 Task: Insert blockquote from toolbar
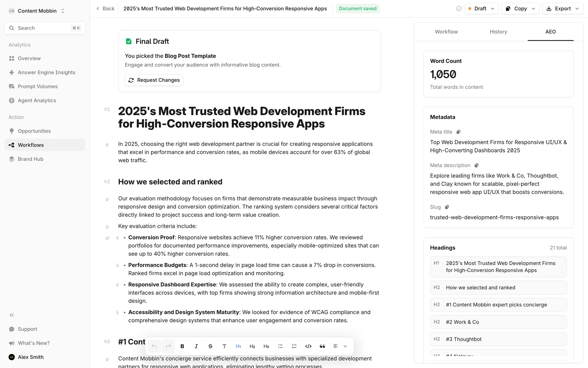(322, 346)
